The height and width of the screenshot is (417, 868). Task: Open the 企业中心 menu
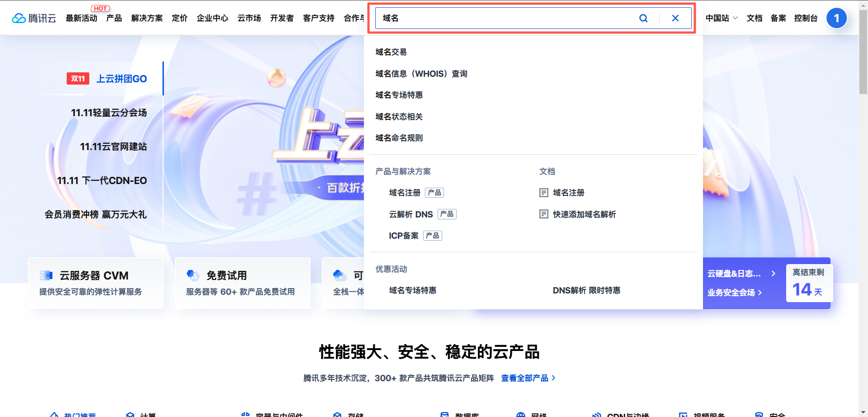click(212, 18)
